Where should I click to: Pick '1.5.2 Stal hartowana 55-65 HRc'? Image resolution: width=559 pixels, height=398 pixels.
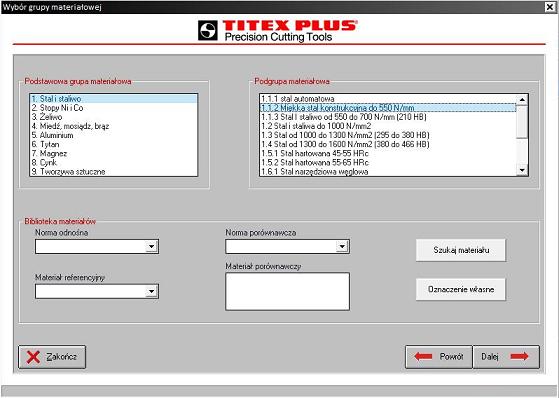(388, 162)
